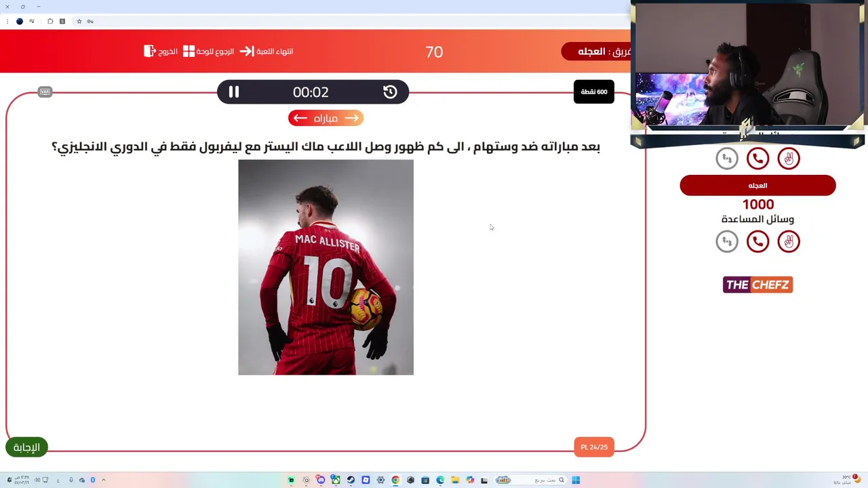Open Chrome media control icon
Screen dimensions: 868x488
click(32, 21)
